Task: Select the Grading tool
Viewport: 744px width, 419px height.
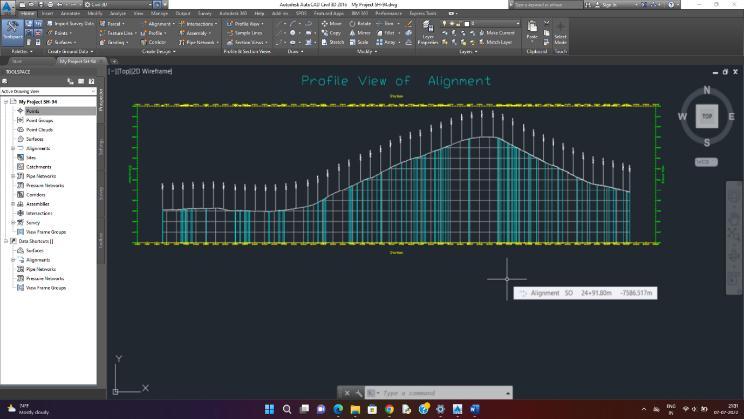Action: (113, 42)
